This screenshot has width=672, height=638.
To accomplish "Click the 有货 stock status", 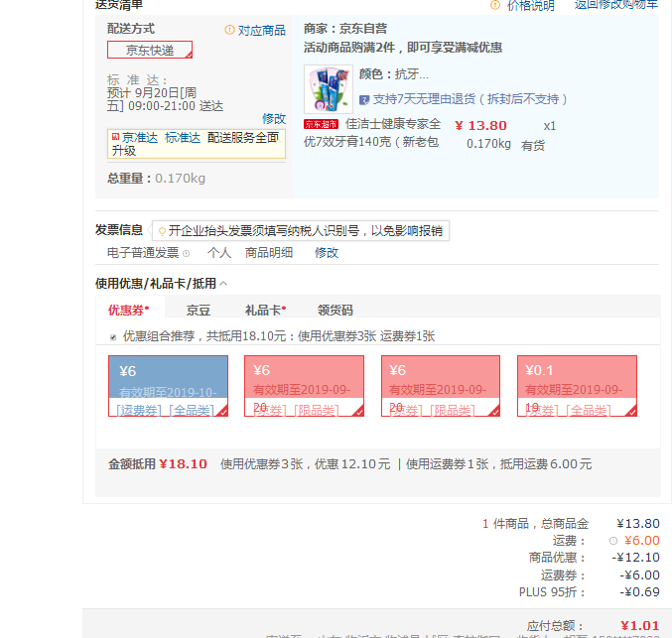I will coord(533,146).
